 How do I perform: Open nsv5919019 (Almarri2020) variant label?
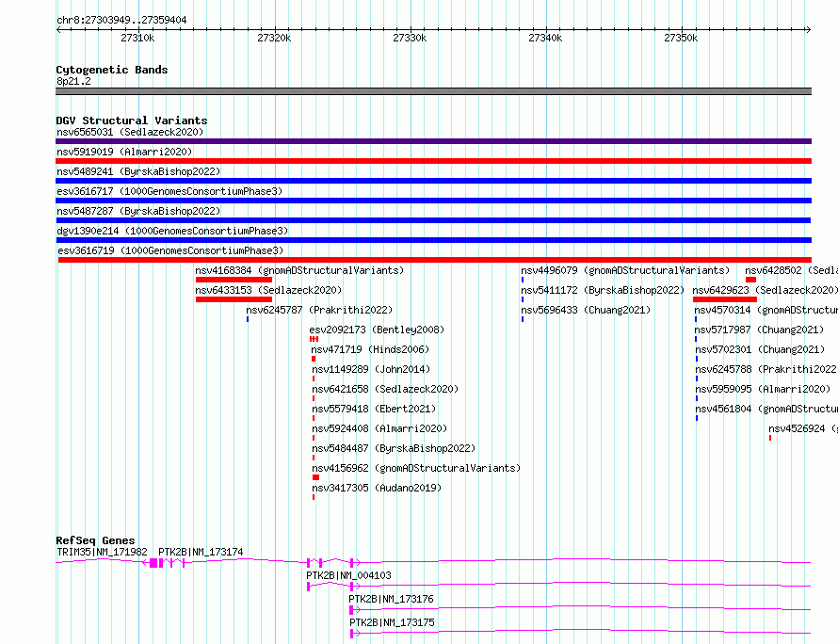124,152
